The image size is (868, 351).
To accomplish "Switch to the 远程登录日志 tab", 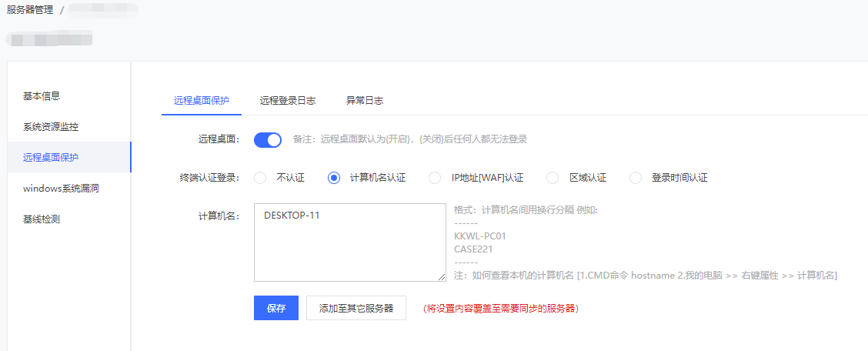I will [287, 101].
